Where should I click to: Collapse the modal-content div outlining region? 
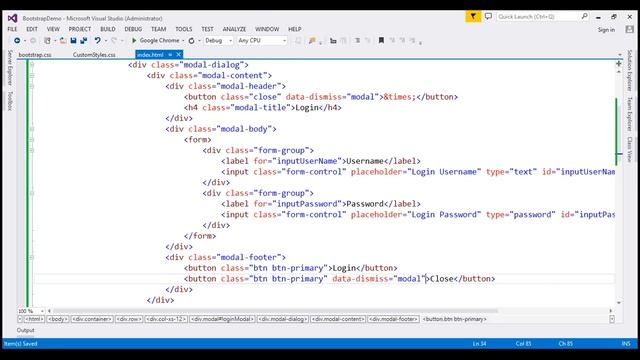(32, 76)
